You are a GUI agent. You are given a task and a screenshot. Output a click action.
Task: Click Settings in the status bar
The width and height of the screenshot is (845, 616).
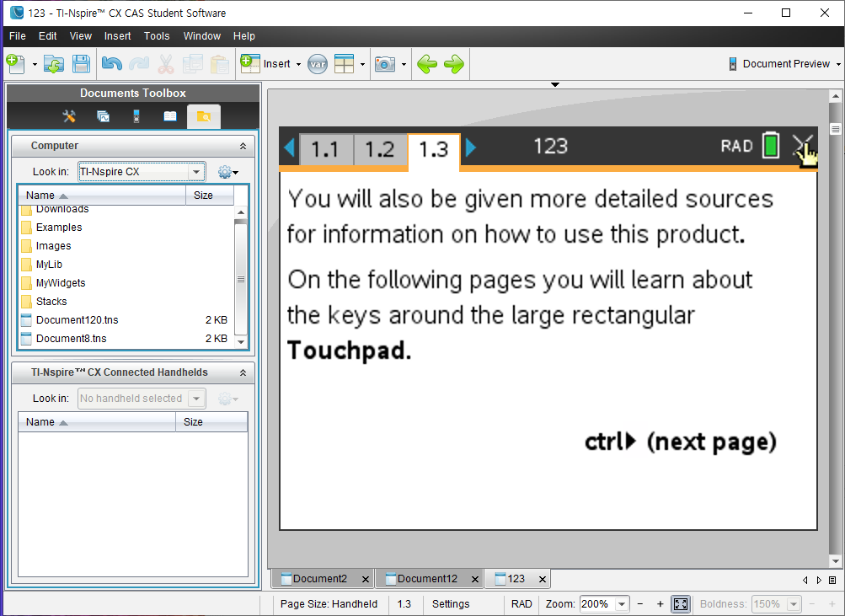(451, 604)
